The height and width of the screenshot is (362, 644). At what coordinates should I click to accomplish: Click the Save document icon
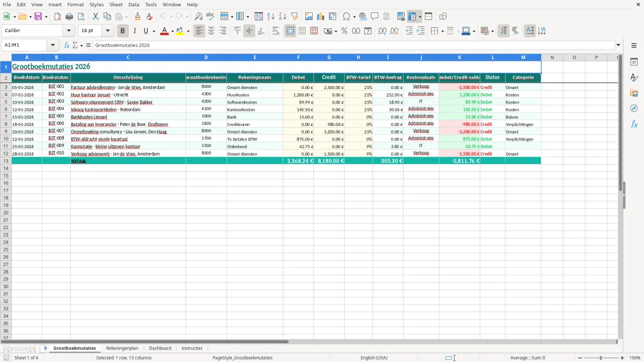pos(38,17)
